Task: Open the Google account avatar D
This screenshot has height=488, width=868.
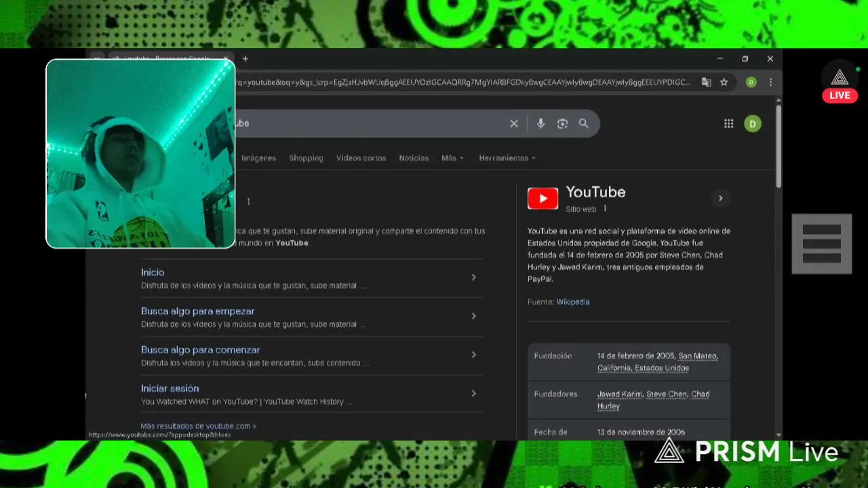Action: [752, 123]
